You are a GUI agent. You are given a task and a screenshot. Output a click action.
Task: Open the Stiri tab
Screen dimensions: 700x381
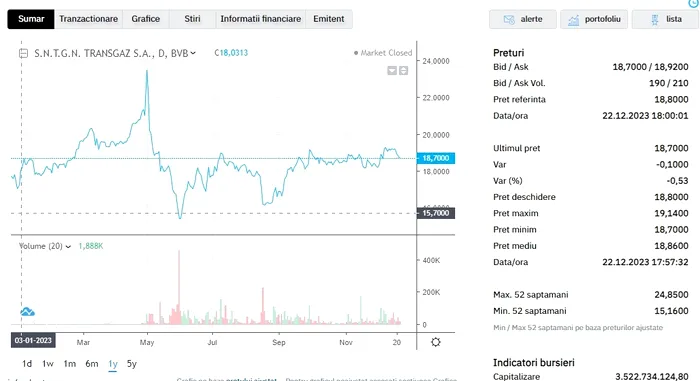[192, 19]
